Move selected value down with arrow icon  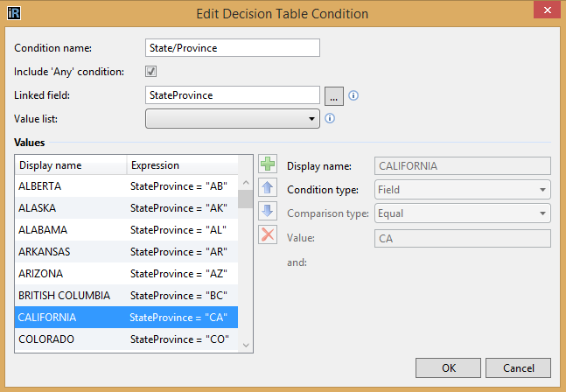pos(268,211)
